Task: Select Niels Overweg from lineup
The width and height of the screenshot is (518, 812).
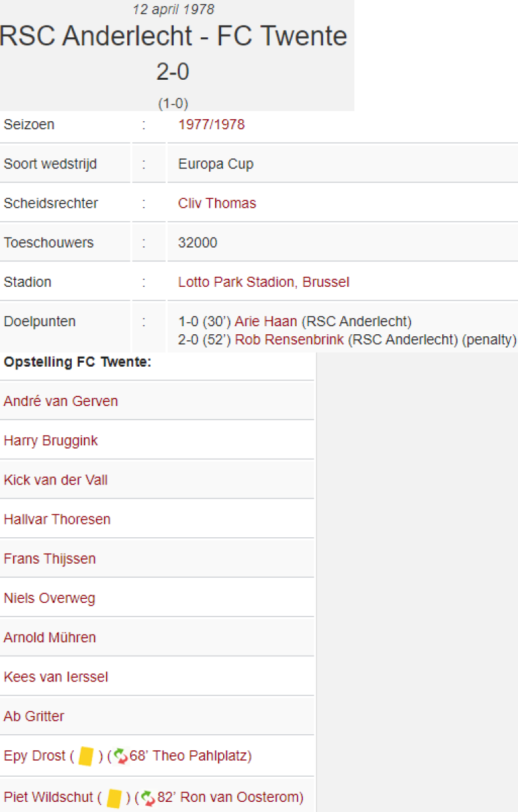Action: pos(49,598)
